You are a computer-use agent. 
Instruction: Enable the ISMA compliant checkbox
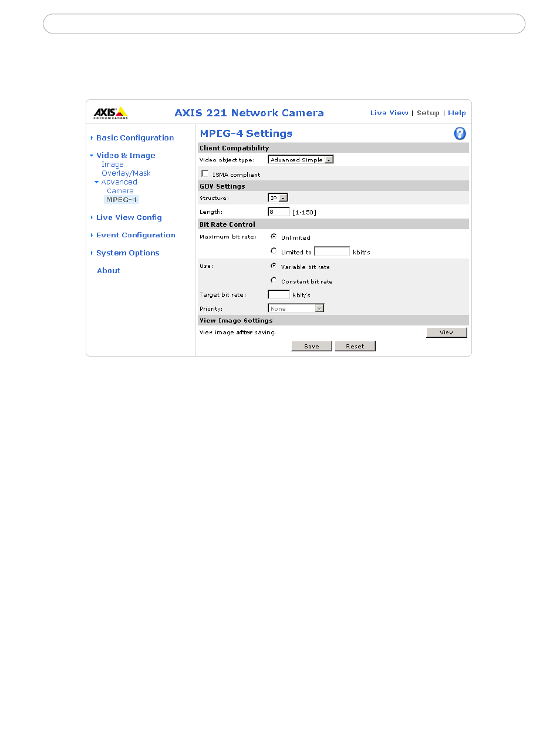coord(205,174)
